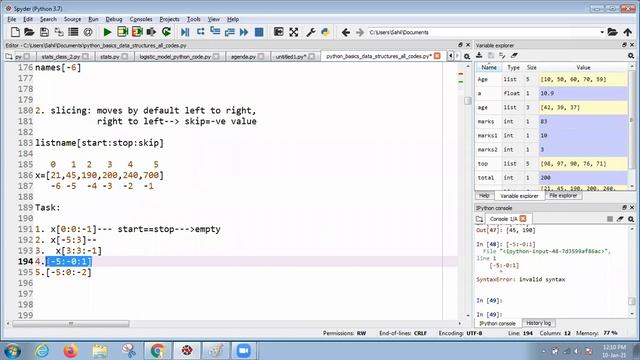Viewport: 640px width, 360px height.
Task: Open Preferences via wrench icon
Action: point(311,32)
